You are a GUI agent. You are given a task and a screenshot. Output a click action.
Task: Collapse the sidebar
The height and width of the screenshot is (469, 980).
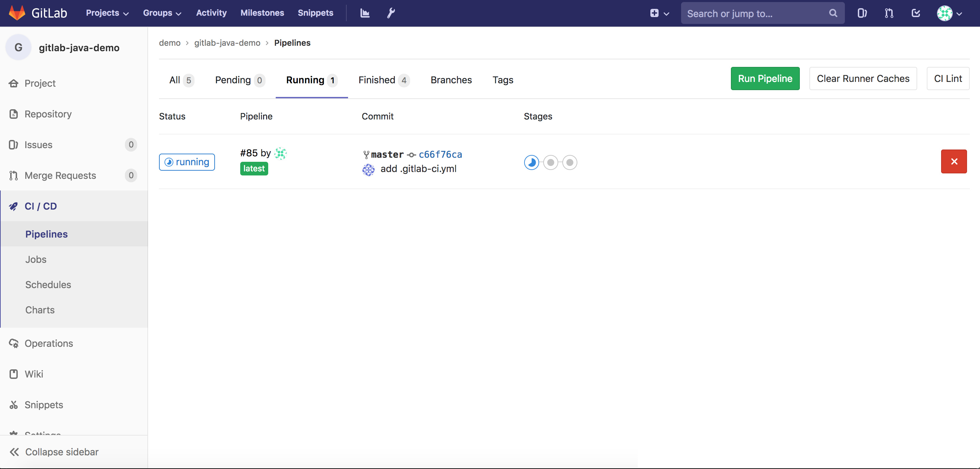[x=54, y=452]
